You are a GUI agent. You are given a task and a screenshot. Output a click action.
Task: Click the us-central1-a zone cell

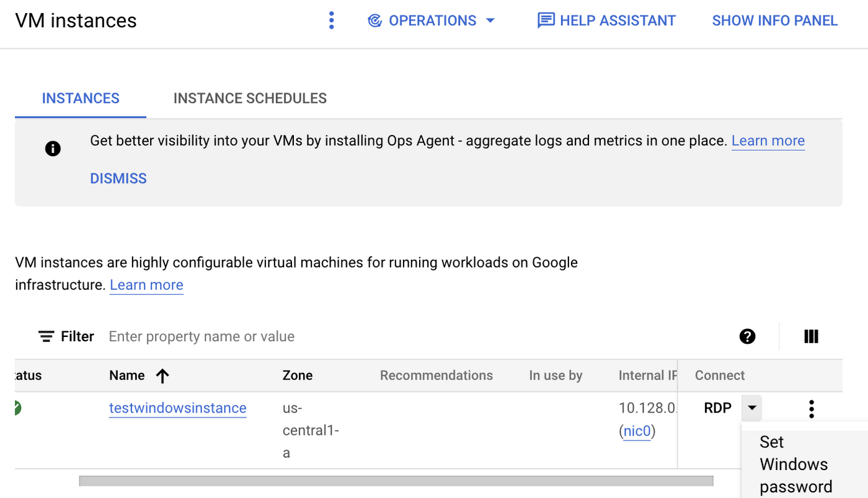point(311,430)
